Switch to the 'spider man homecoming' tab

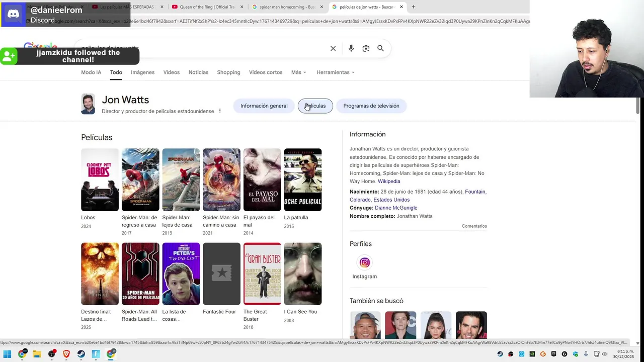click(x=287, y=7)
